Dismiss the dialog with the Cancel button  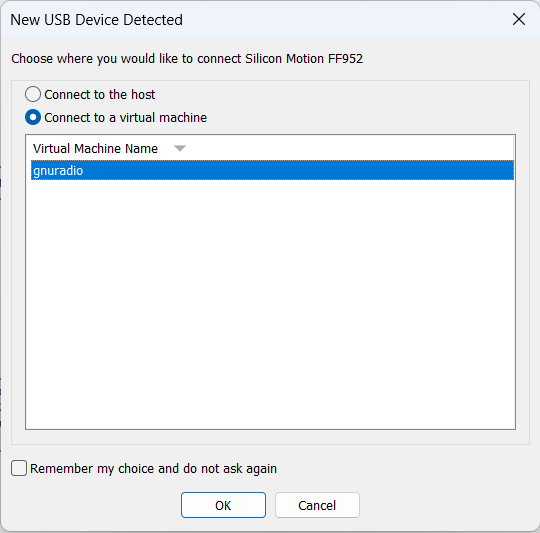pyautogui.click(x=317, y=505)
